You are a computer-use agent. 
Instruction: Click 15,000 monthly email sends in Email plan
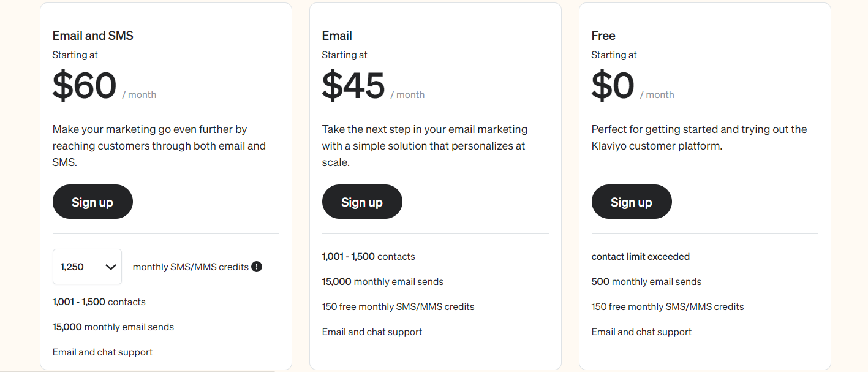[x=383, y=281]
